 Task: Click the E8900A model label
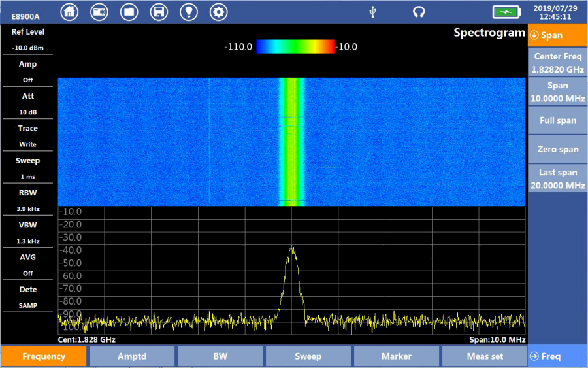[25, 16]
